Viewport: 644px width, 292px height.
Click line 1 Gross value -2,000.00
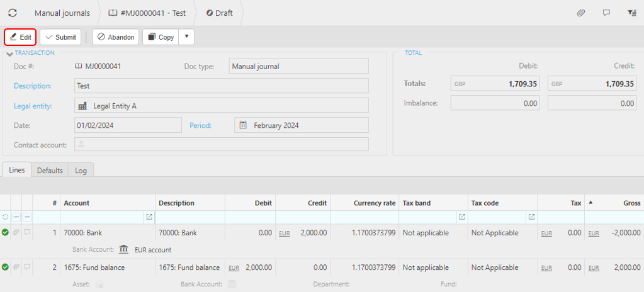(626, 233)
